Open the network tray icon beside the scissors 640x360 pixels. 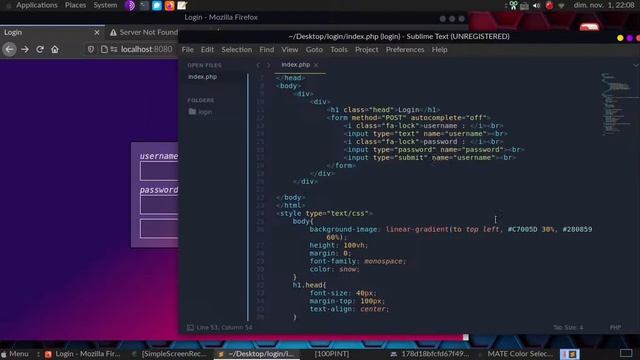(524, 6)
